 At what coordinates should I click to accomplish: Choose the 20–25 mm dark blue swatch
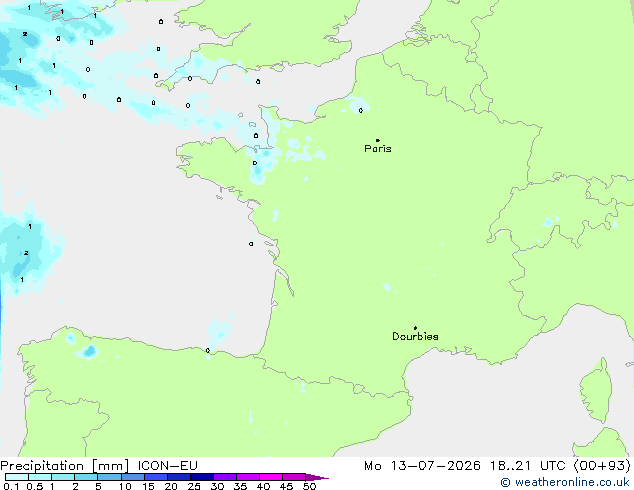coord(179,477)
